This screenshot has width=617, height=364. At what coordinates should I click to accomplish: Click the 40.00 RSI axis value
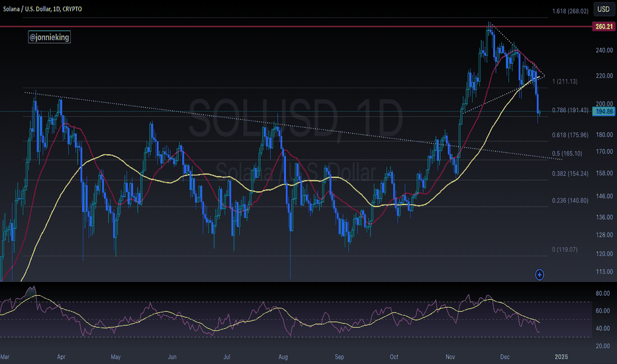pyautogui.click(x=603, y=328)
